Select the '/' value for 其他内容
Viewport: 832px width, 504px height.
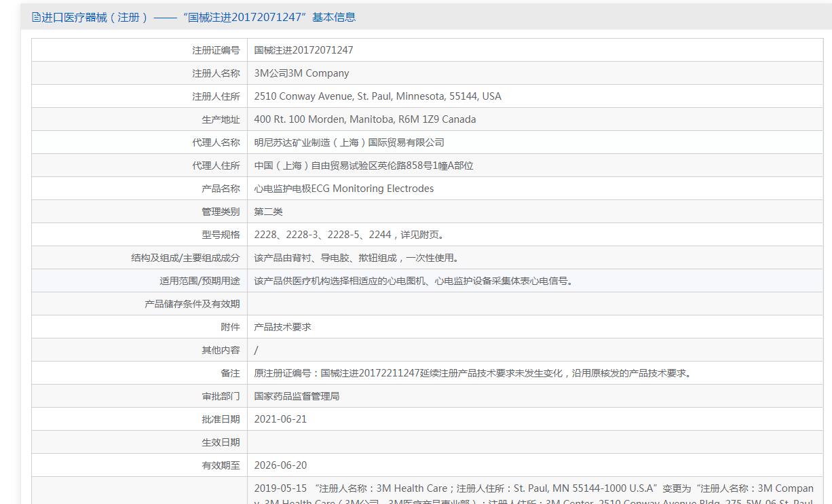tap(257, 350)
